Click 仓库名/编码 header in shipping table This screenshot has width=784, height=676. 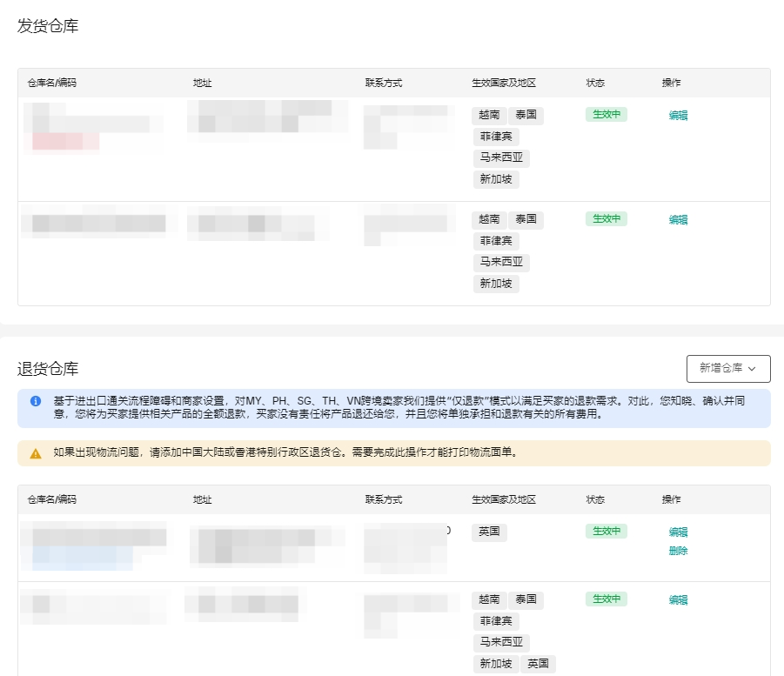52,83
